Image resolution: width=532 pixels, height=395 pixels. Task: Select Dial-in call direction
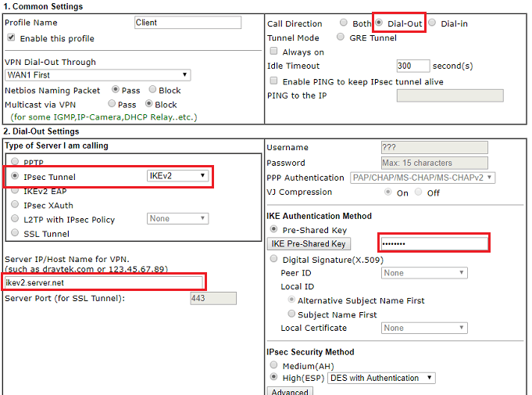[432, 23]
